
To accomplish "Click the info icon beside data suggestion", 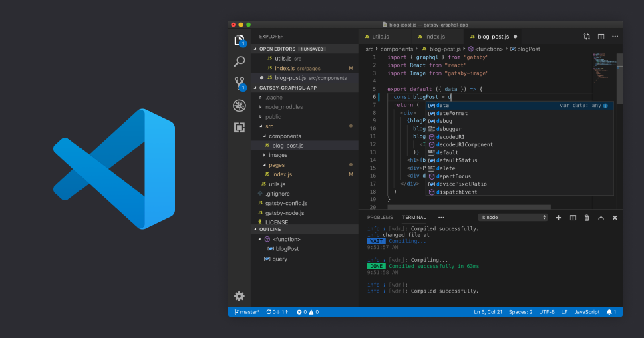I will (605, 106).
